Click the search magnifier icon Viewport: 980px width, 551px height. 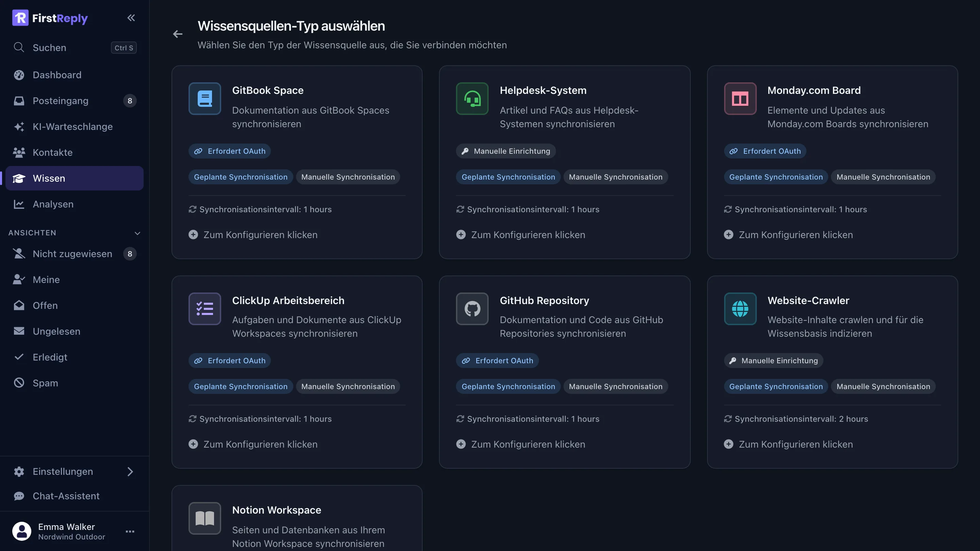[19, 48]
